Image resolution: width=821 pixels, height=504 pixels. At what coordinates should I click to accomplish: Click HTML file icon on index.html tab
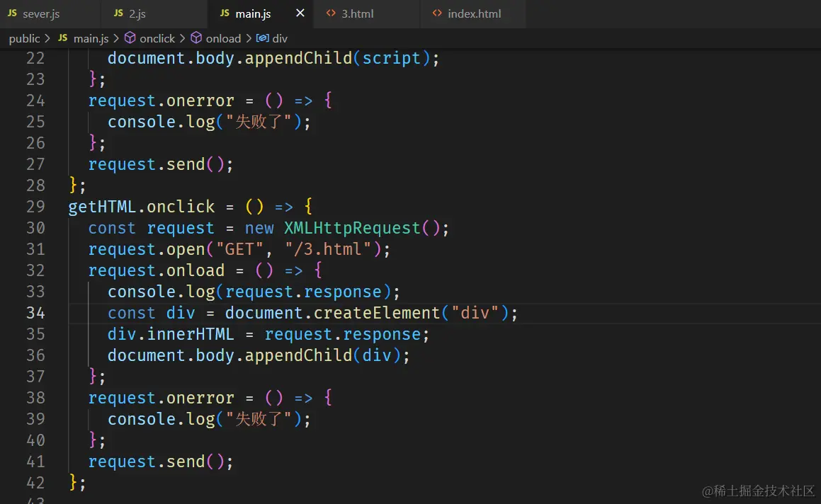pyautogui.click(x=437, y=13)
